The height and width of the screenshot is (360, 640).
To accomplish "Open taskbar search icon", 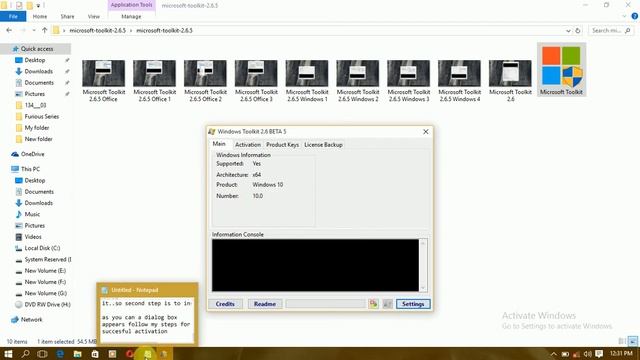I will (x=25, y=353).
